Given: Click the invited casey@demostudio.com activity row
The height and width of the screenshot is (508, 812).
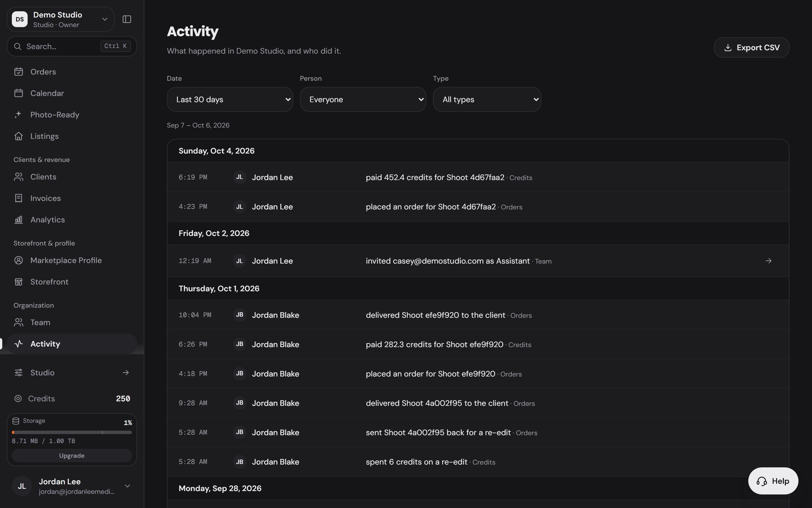Looking at the screenshot, I should [478, 261].
